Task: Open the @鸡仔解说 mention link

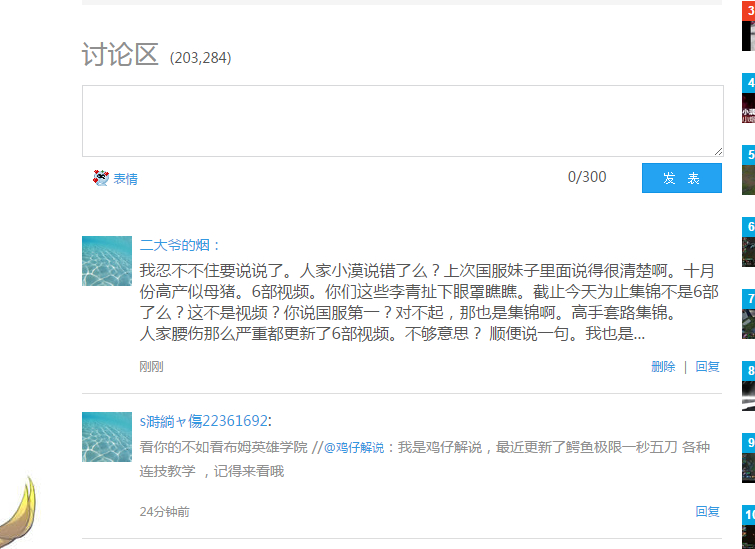Action: (x=354, y=447)
